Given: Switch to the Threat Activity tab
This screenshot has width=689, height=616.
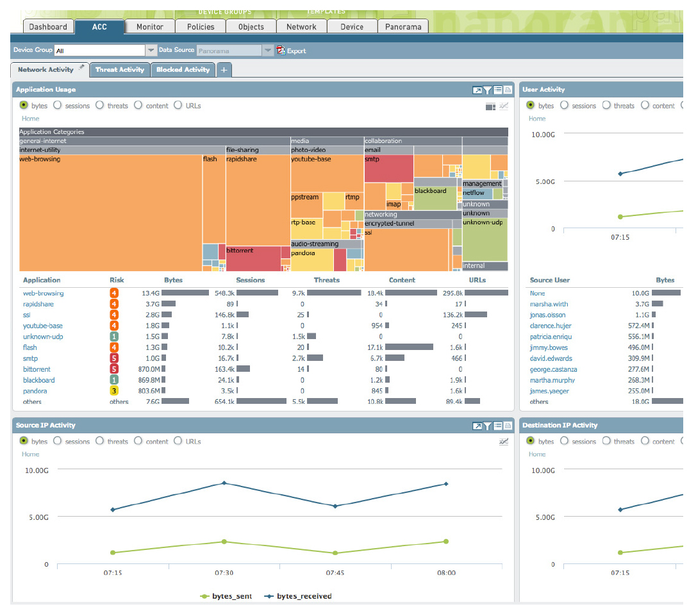Looking at the screenshot, I should 120,70.
